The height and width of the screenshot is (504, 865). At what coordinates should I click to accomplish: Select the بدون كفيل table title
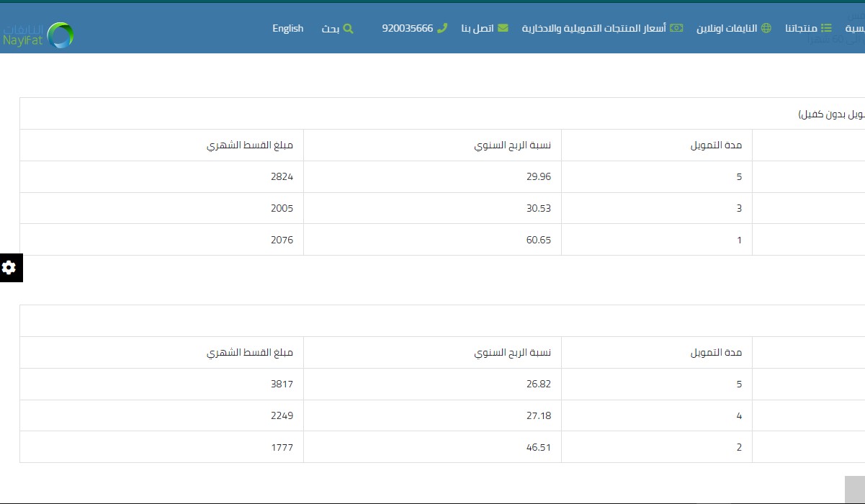[x=831, y=114]
